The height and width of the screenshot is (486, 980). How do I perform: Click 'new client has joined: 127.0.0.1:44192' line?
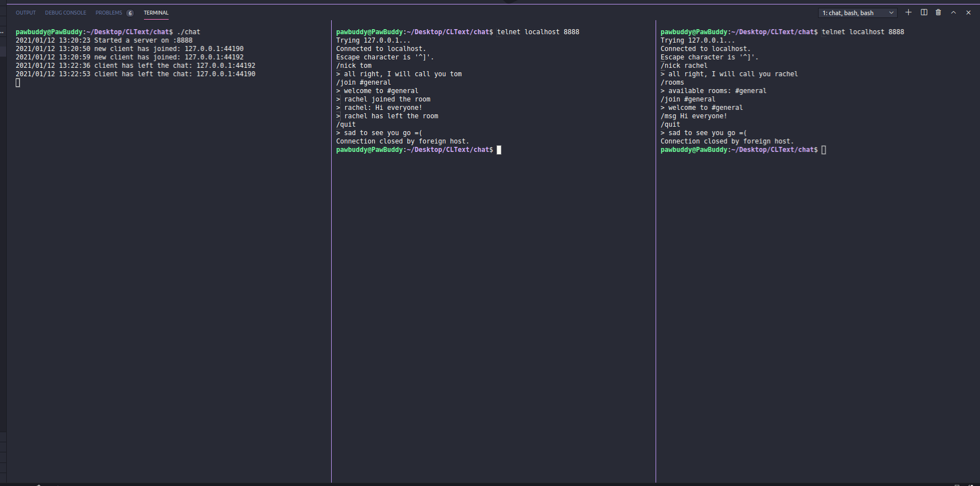[129, 57]
